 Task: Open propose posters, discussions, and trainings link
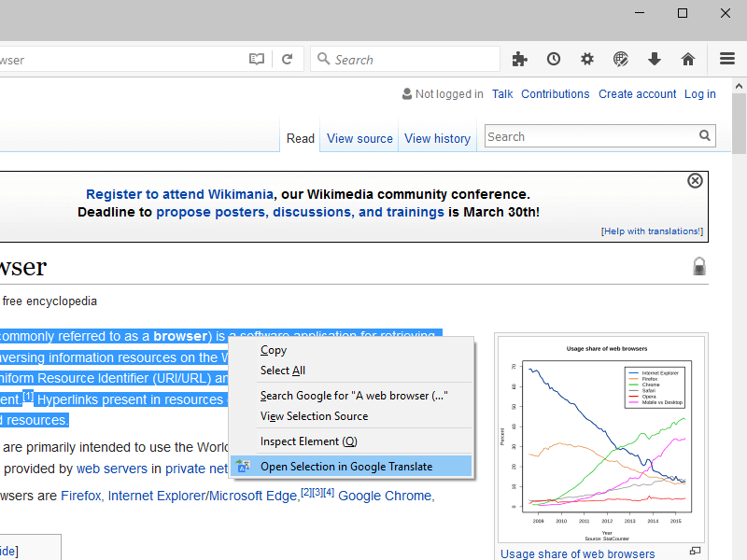point(300,212)
